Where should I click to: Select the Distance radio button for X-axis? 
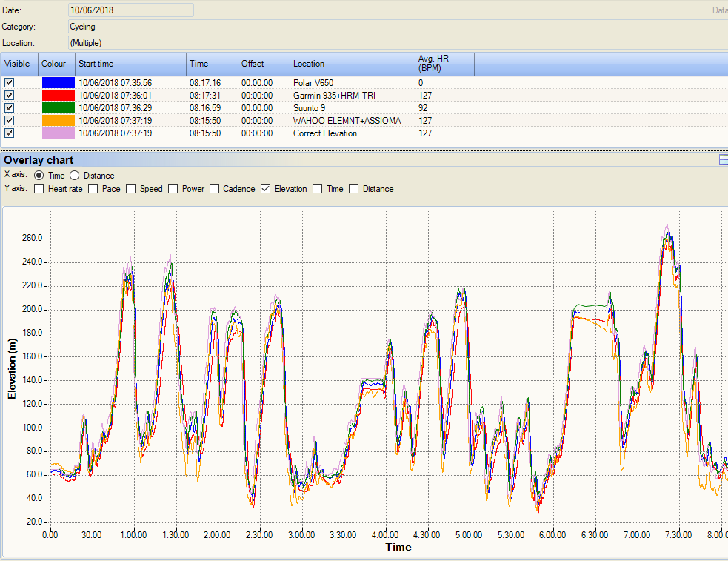click(x=74, y=175)
